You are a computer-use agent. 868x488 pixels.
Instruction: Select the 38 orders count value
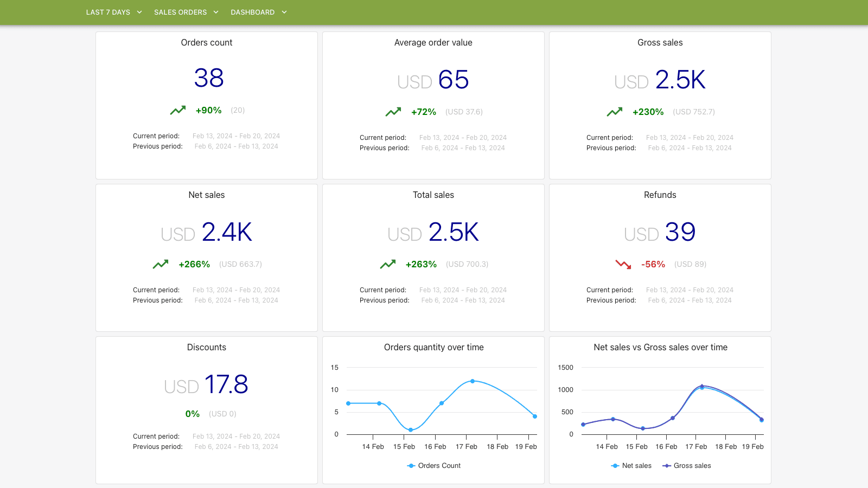click(209, 78)
